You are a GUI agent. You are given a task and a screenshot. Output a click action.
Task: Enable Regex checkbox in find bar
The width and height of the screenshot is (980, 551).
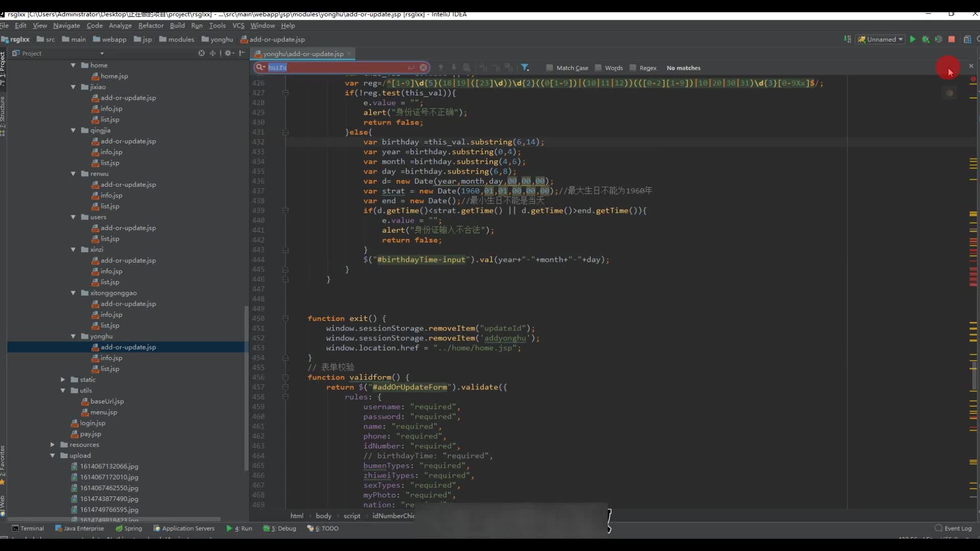point(633,67)
